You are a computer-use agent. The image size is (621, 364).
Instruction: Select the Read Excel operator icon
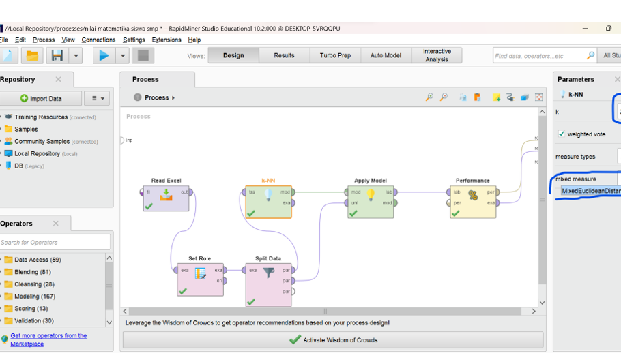166,195
